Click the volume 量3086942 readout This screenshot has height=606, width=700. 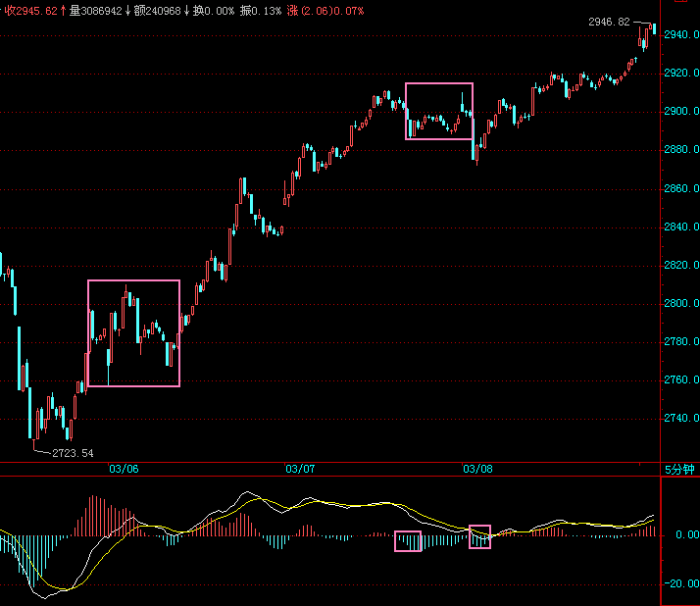click(x=95, y=9)
